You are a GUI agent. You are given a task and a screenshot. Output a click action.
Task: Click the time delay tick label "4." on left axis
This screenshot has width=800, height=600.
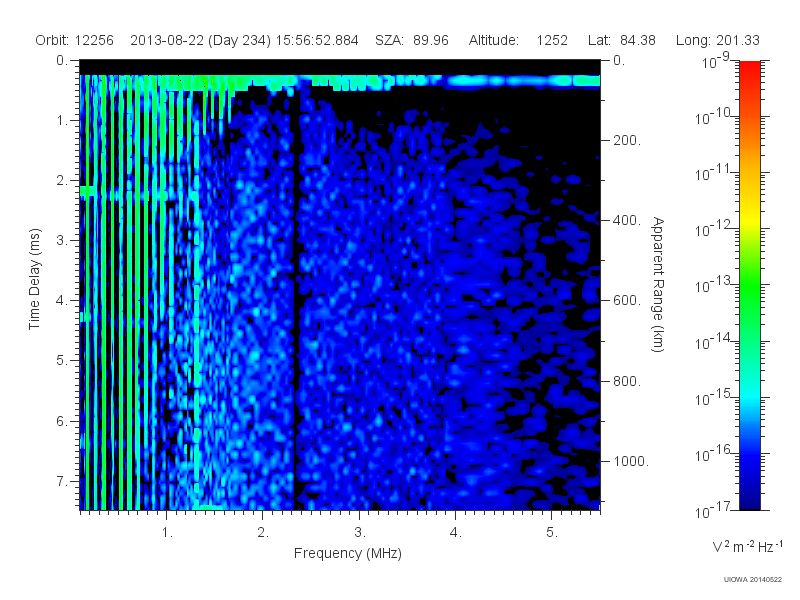tap(62, 301)
